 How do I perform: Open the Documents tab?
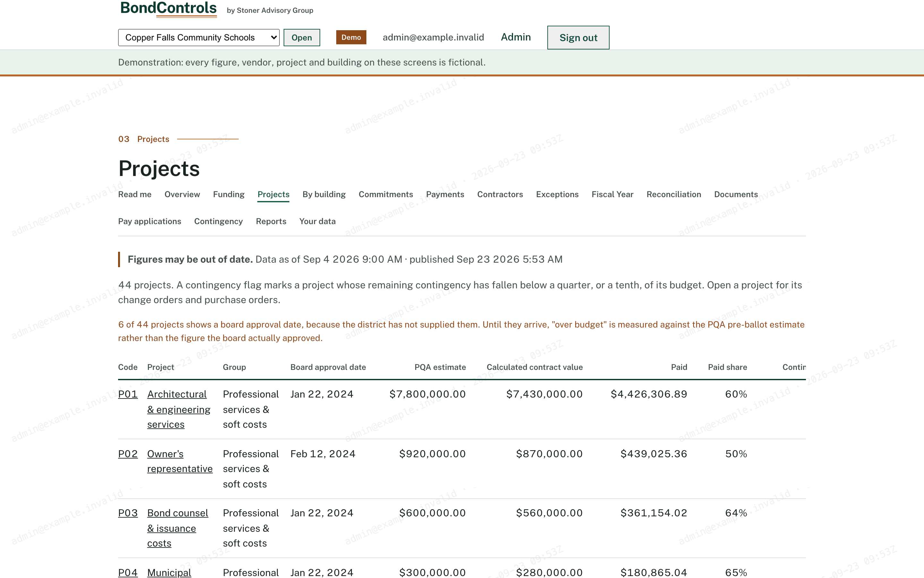coord(736,194)
